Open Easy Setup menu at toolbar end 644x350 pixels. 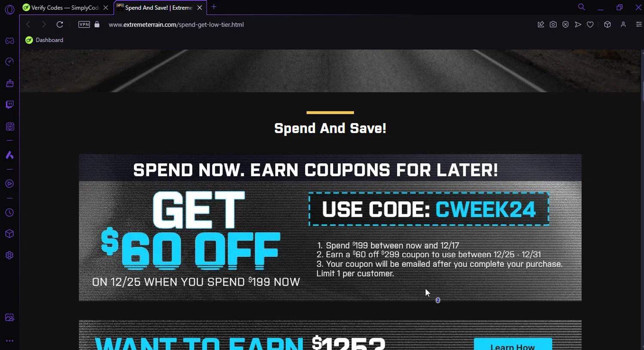pyautogui.click(x=639, y=24)
